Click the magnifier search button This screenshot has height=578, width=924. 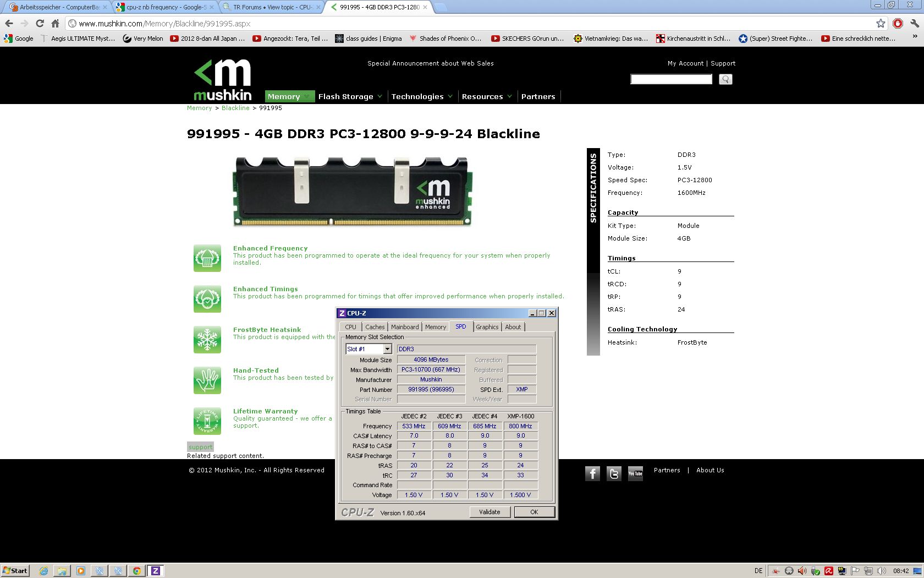pyautogui.click(x=725, y=79)
